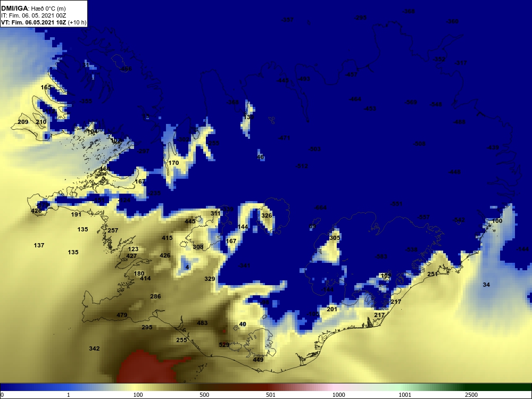The width and height of the screenshot is (532, 399).
Task: Click the color scale label '501'
Action: pos(271,395)
